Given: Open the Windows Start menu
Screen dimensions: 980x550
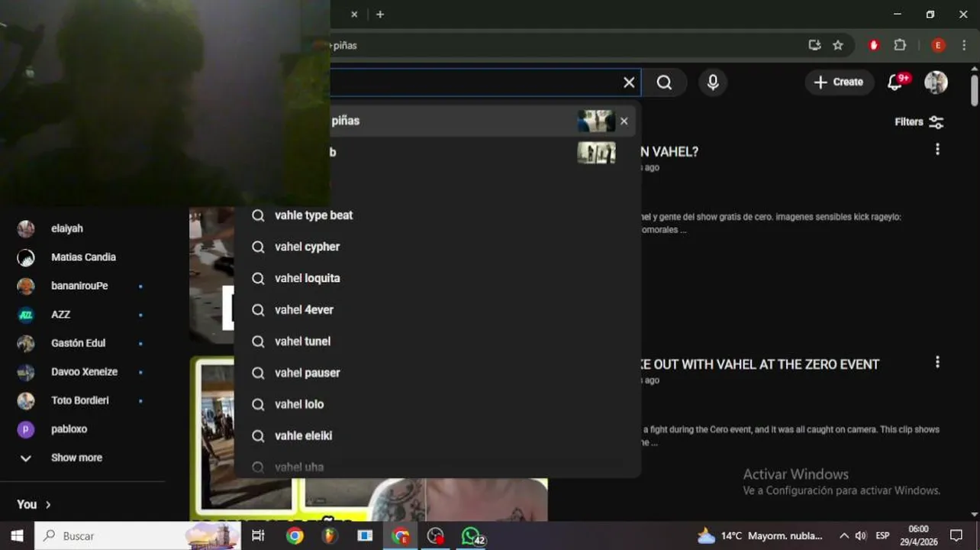Looking at the screenshot, I should (17, 535).
